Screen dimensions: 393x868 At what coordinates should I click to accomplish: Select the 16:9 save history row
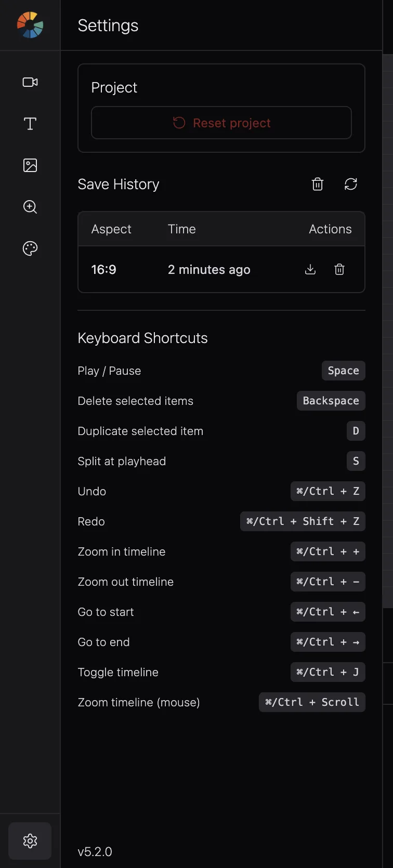coord(221,269)
